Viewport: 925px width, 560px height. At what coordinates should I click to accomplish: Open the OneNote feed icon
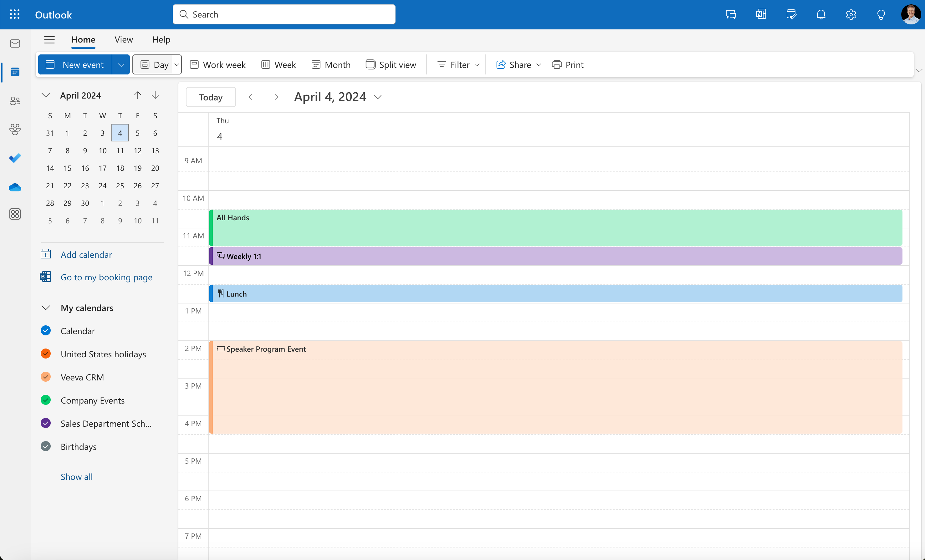pyautogui.click(x=761, y=14)
